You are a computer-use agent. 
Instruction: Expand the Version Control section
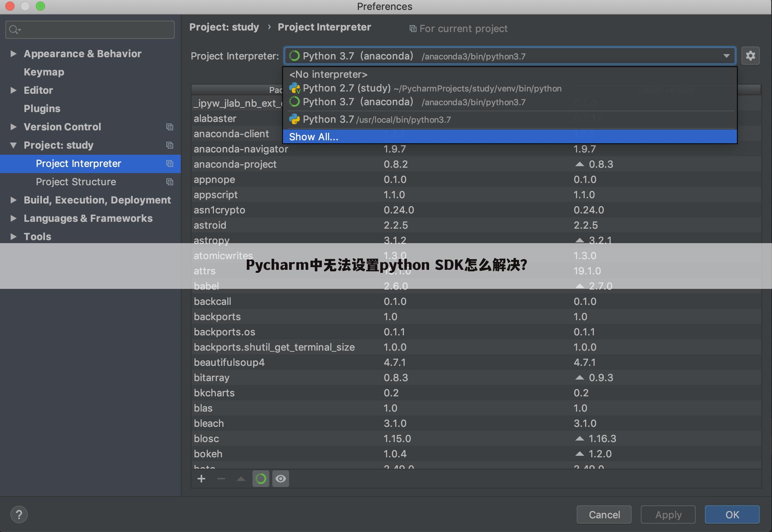click(x=13, y=127)
